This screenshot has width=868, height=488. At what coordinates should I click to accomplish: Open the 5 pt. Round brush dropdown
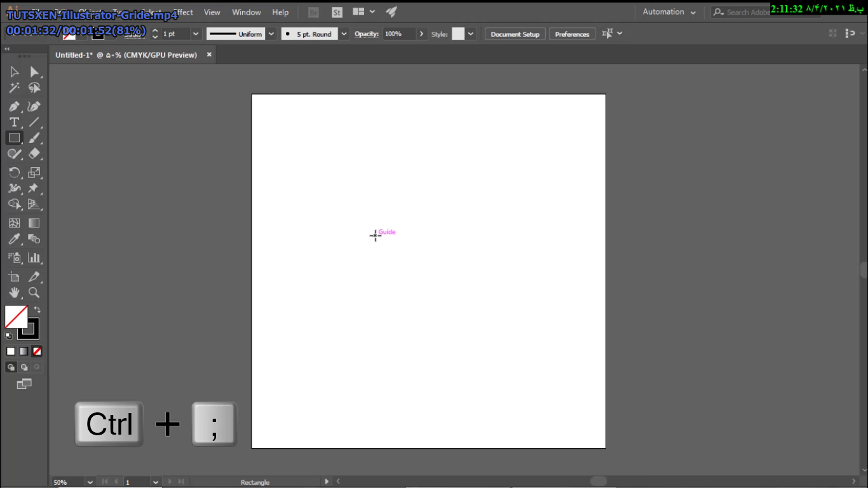pos(344,34)
